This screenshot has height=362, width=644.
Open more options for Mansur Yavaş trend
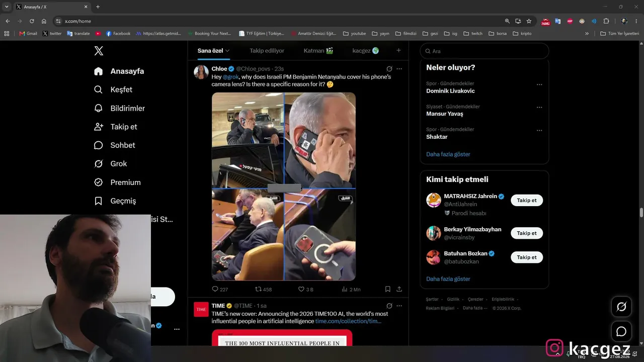coord(539,107)
